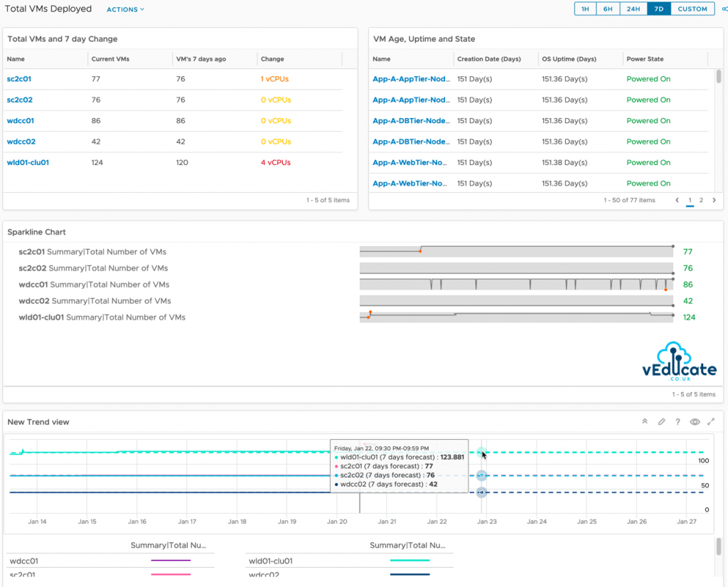Select page 2 in VM Age pagination
The width and height of the screenshot is (728, 587).
[702, 200]
